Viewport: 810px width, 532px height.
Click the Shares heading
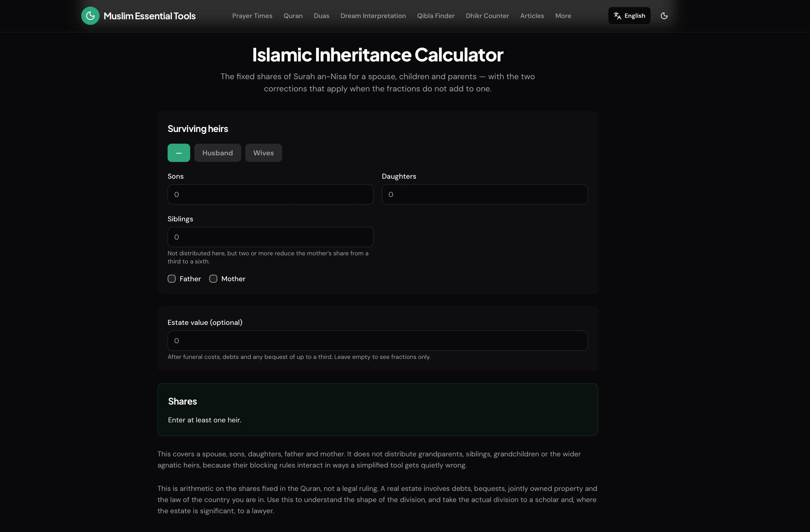point(182,401)
